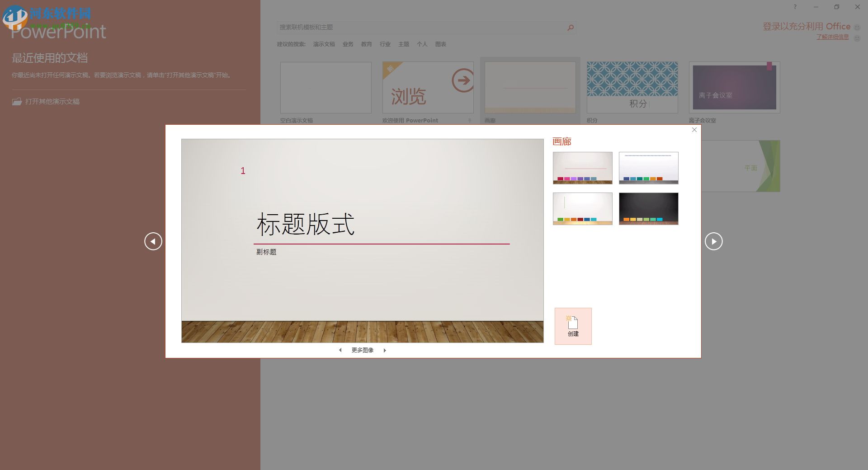This screenshot has height=470, width=868.
Task: Click the left arrow to preview previous template
Action: 153,241
